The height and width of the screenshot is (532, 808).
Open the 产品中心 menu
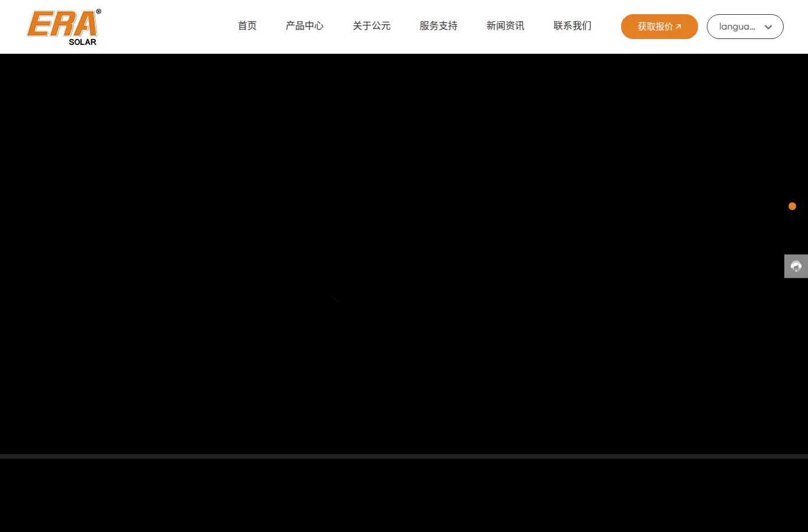coord(305,26)
